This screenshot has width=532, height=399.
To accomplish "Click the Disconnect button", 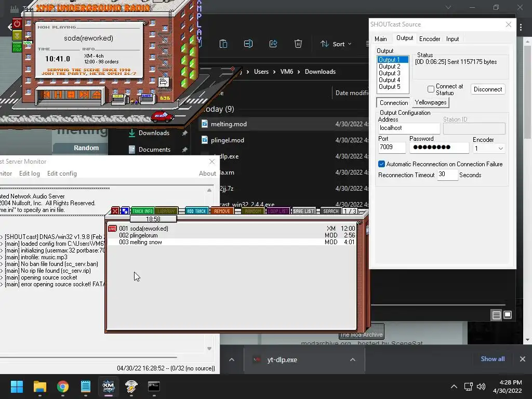I will pyautogui.click(x=487, y=89).
